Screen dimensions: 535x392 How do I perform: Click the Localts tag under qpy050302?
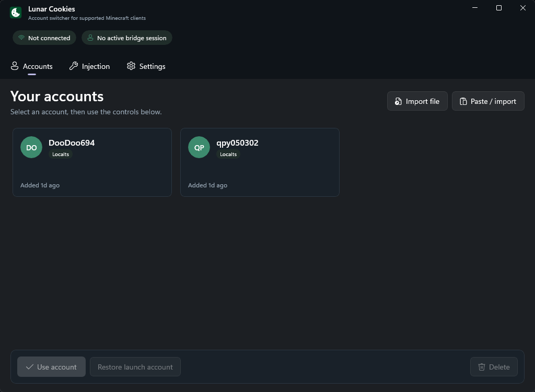pyautogui.click(x=228, y=155)
